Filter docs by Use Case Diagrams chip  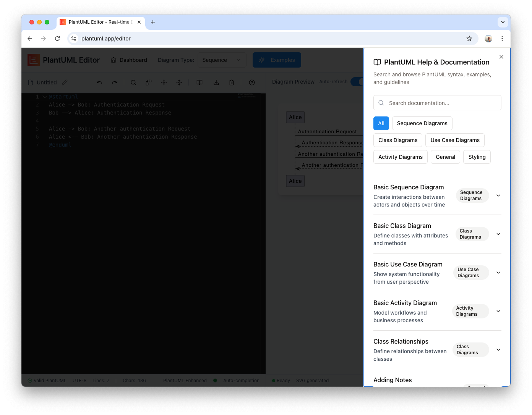tap(455, 140)
